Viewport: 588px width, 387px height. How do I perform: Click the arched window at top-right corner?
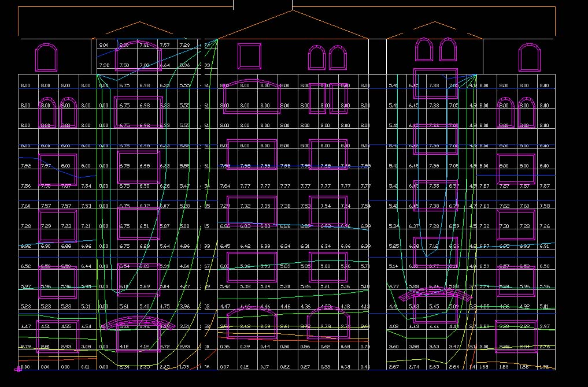tap(530, 55)
